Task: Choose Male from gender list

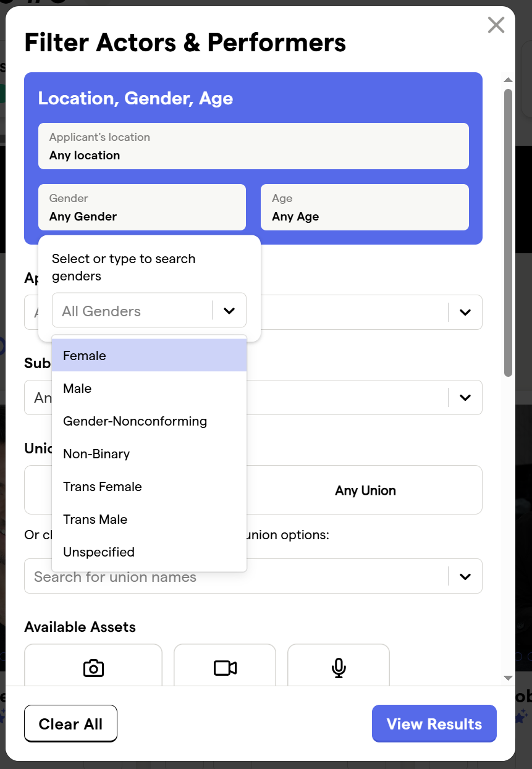Action: (x=150, y=389)
